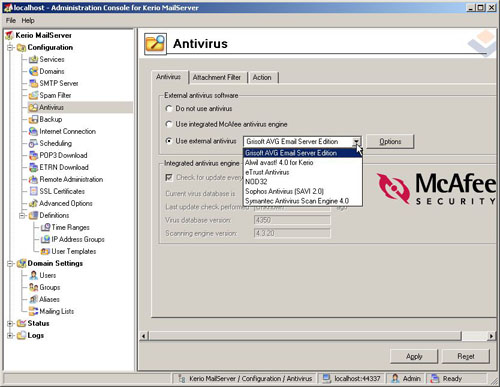500x387 pixels.
Task: Click the Status folder icon
Action: click(x=21, y=323)
